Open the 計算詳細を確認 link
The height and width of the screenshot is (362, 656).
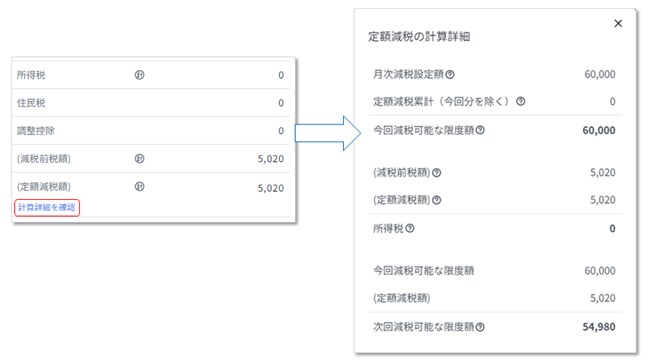pos(47,208)
